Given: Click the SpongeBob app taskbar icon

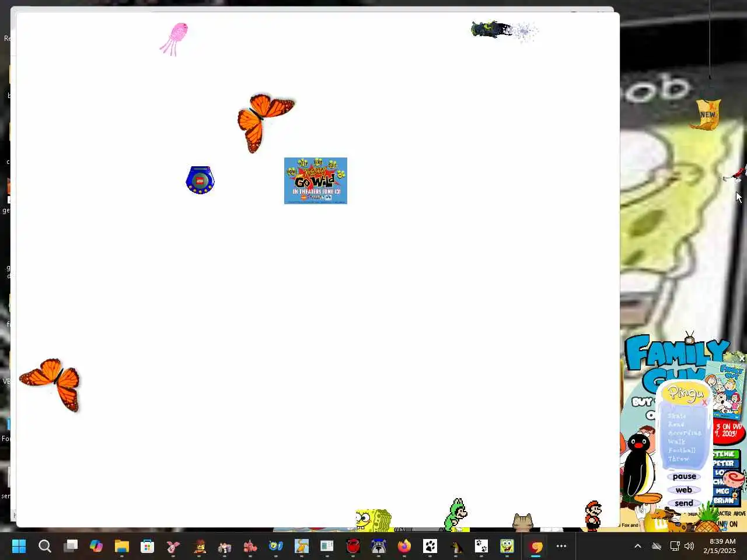Looking at the screenshot, I should 507,546.
